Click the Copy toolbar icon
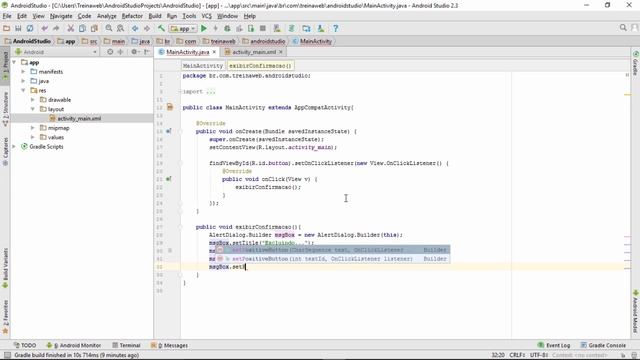 82,28
